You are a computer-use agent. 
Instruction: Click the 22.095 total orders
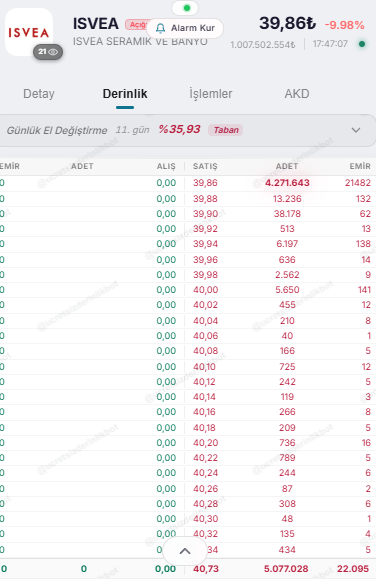[353, 569]
